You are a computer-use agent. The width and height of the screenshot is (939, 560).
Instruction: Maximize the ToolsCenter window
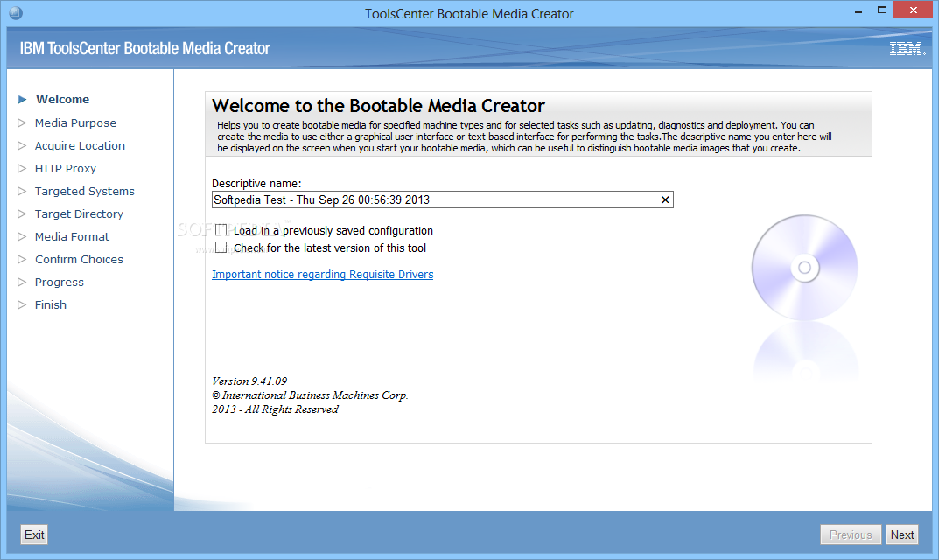click(x=881, y=10)
